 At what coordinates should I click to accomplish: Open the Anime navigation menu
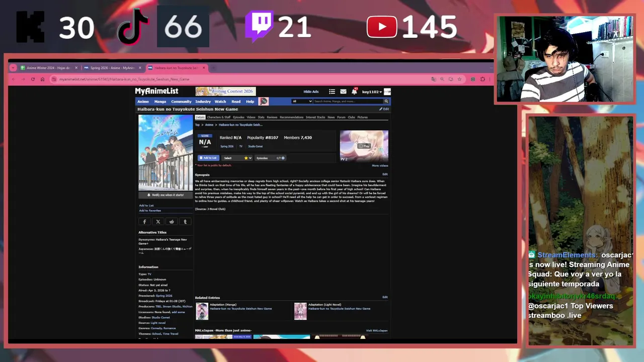click(143, 102)
